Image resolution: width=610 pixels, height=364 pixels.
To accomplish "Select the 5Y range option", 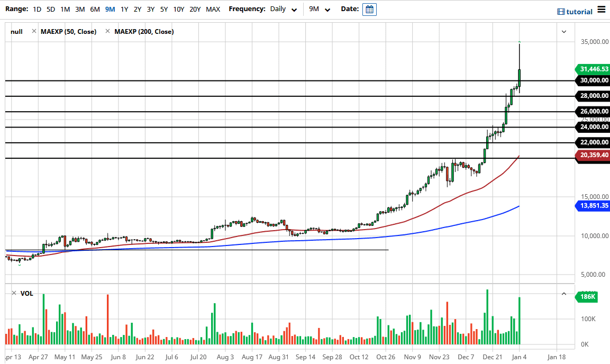I will click(163, 9).
